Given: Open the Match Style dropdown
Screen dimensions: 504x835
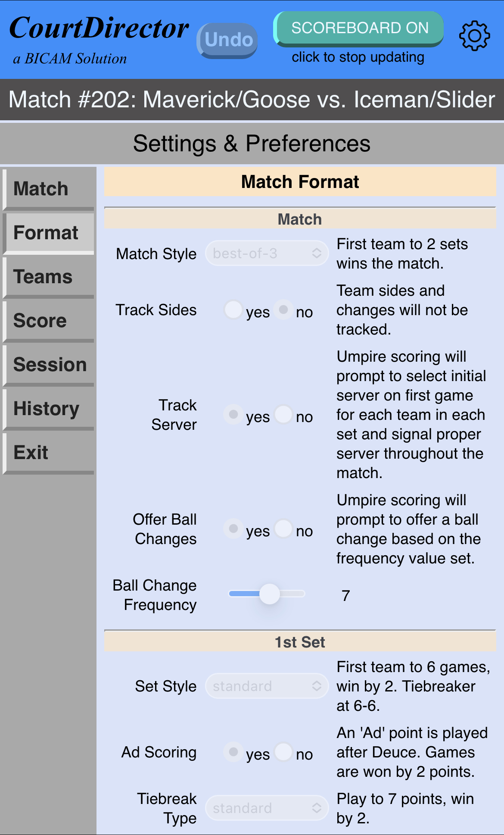Looking at the screenshot, I should 267,253.
